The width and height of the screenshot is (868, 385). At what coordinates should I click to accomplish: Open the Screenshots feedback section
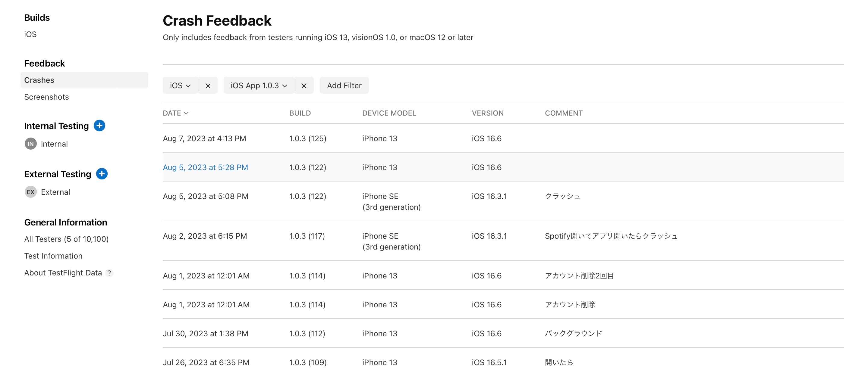click(46, 97)
